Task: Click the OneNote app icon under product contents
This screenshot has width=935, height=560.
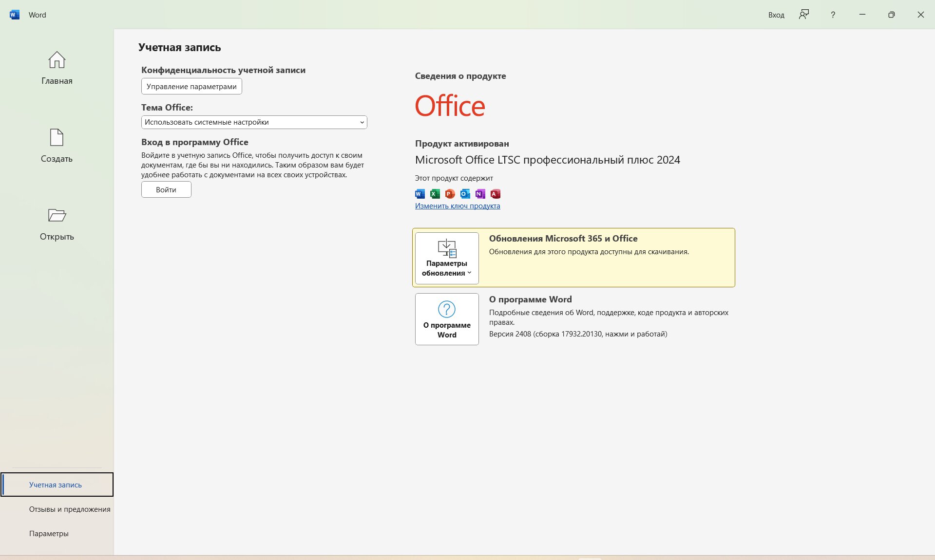Action: [480, 194]
